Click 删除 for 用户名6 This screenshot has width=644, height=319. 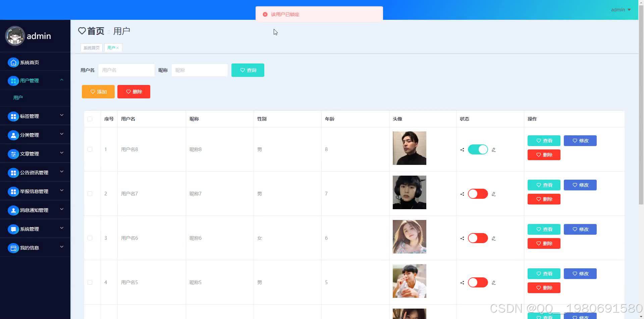[544, 243]
